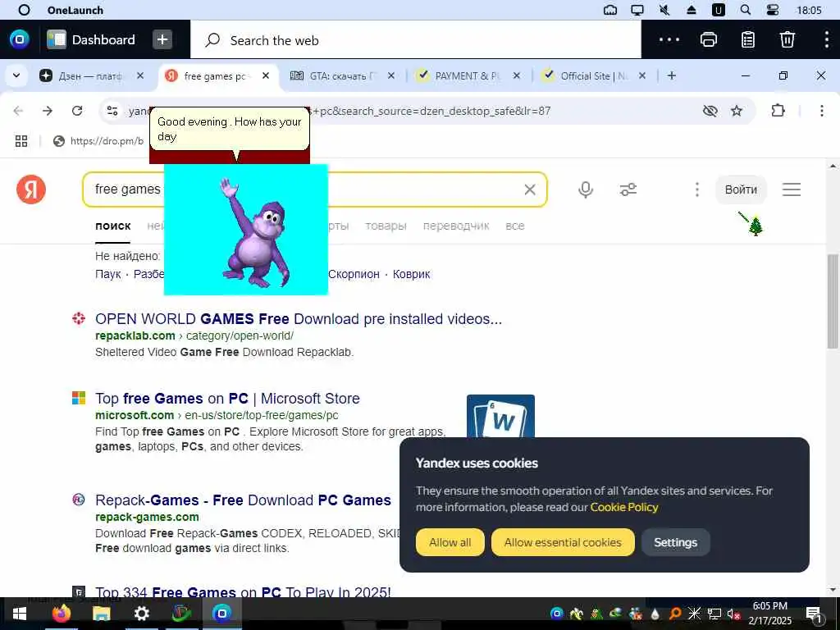This screenshot has width=840, height=630.
Task: Clear the Yandex search box
Action: coord(530,189)
